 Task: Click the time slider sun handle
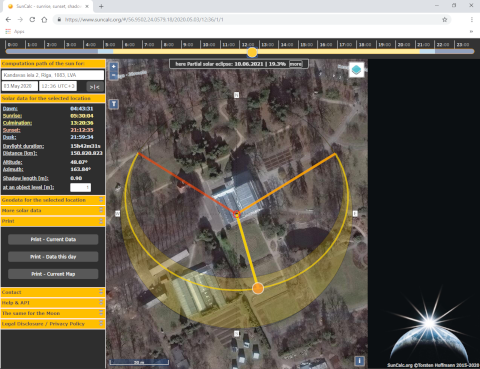point(252,52)
